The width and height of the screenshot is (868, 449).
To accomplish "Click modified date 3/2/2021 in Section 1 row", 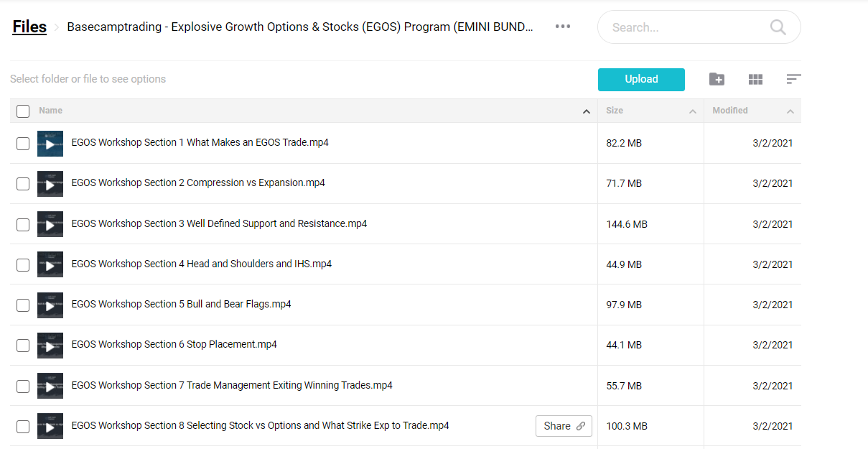I will coord(773,143).
